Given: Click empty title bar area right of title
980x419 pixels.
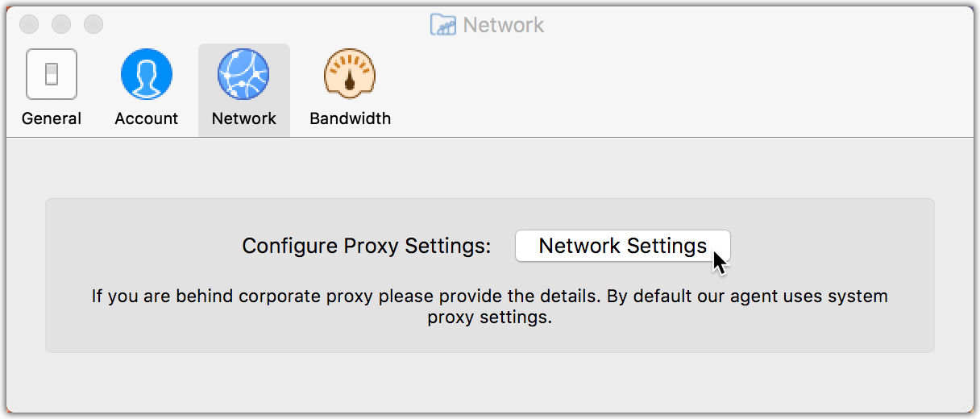Looking at the screenshot, I should (725, 25).
